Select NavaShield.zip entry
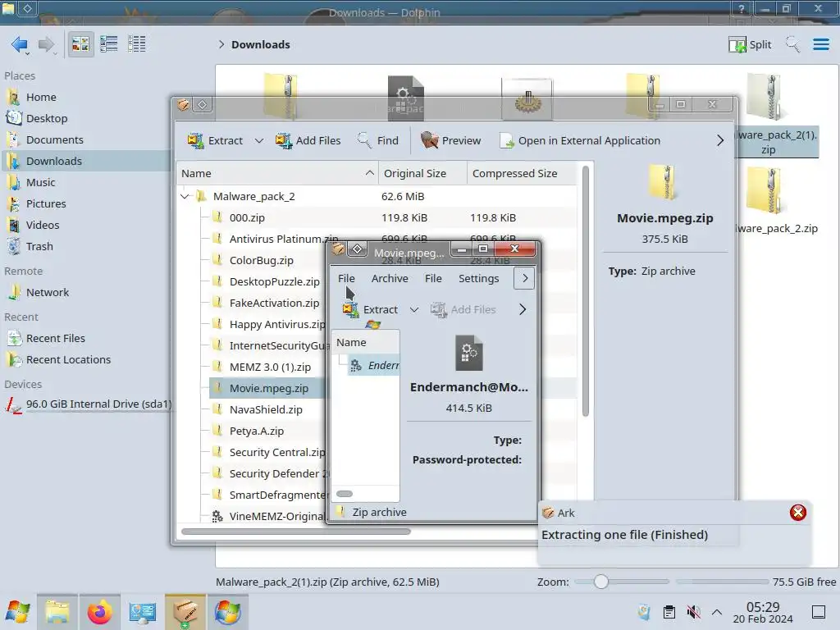This screenshot has width=840, height=630. [265, 410]
